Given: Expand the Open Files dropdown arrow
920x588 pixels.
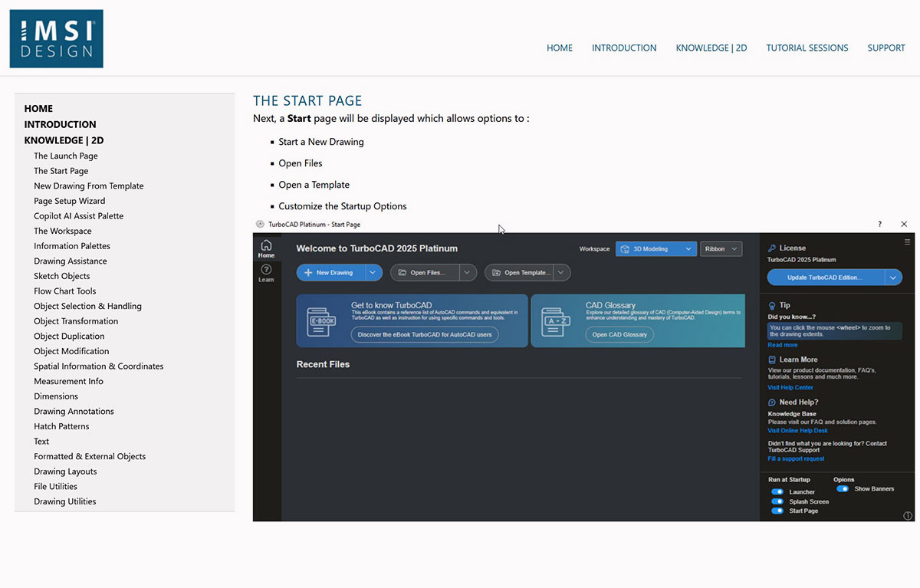Looking at the screenshot, I should pyautogui.click(x=468, y=272).
